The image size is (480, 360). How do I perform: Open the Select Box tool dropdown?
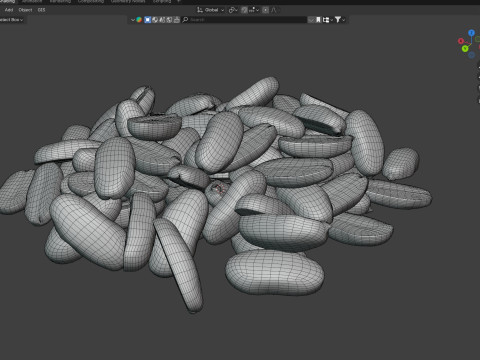coord(12,20)
